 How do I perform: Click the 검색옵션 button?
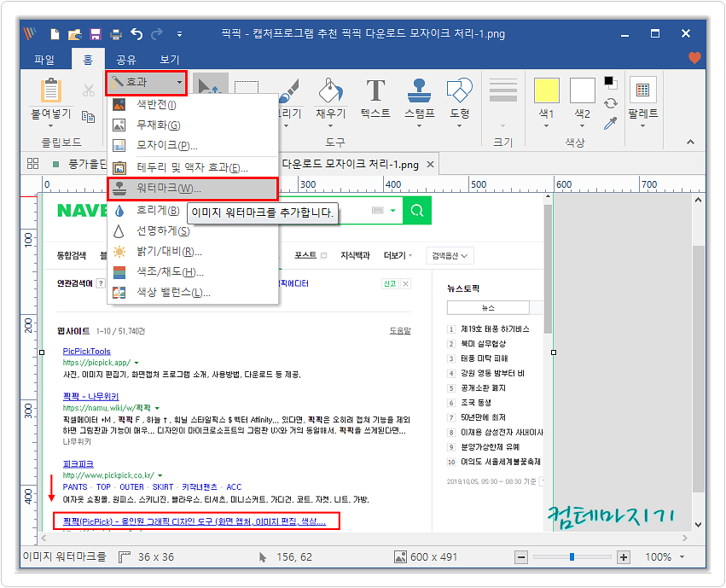pyautogui.click(x=450, y=255)
